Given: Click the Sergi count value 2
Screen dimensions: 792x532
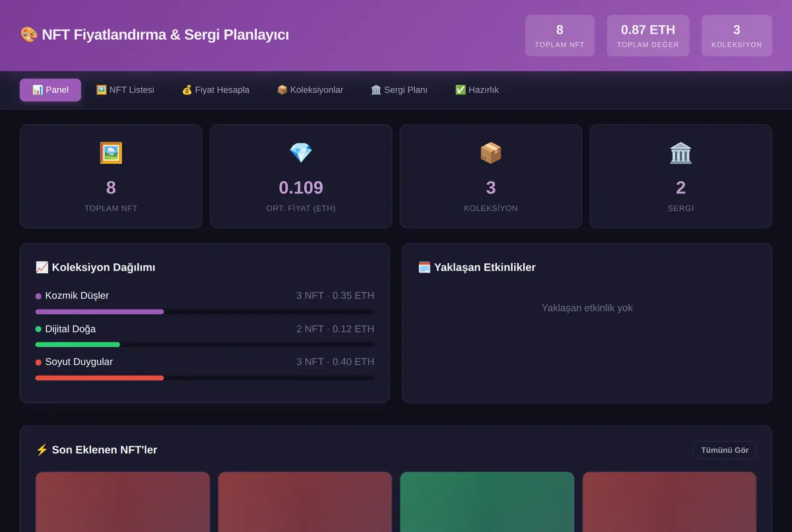Looking at the screenshot, I should pyautogui.click(x=680, y=187).
